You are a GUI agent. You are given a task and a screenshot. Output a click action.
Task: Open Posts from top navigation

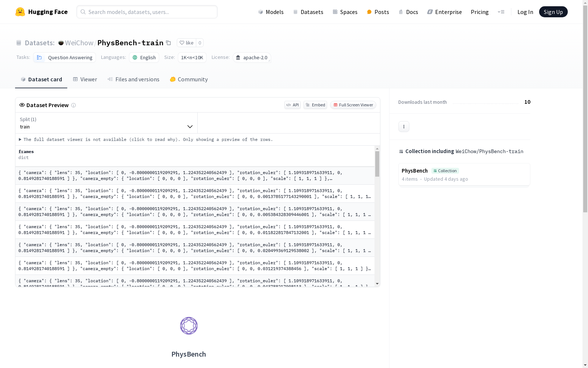point(378,12)
